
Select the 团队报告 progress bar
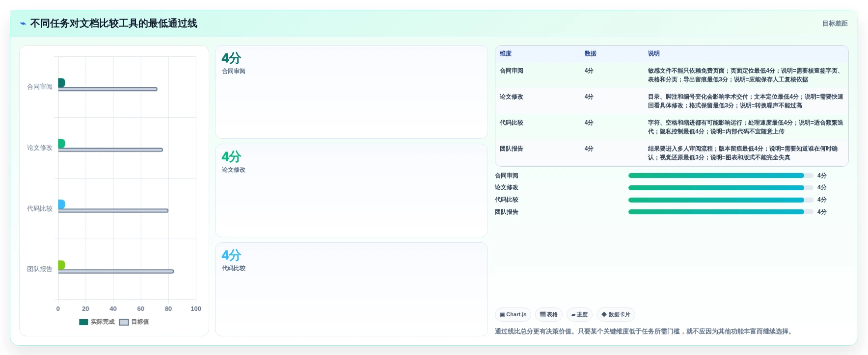point(721,212)
